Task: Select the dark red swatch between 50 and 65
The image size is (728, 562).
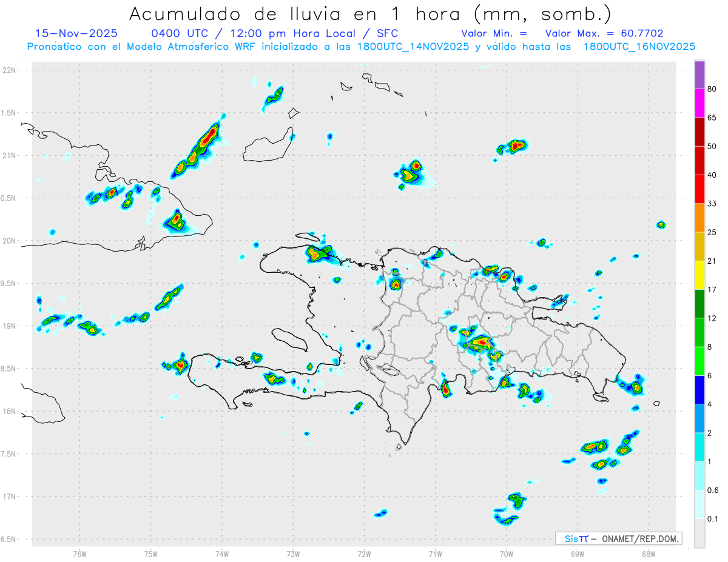Action: [699, 132]
